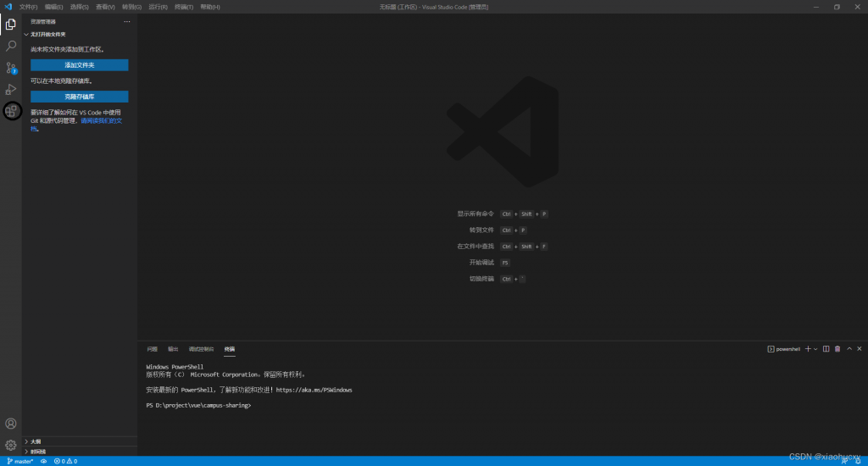
Task: Kill the terminal with trash icon
Action: (837, 349)
